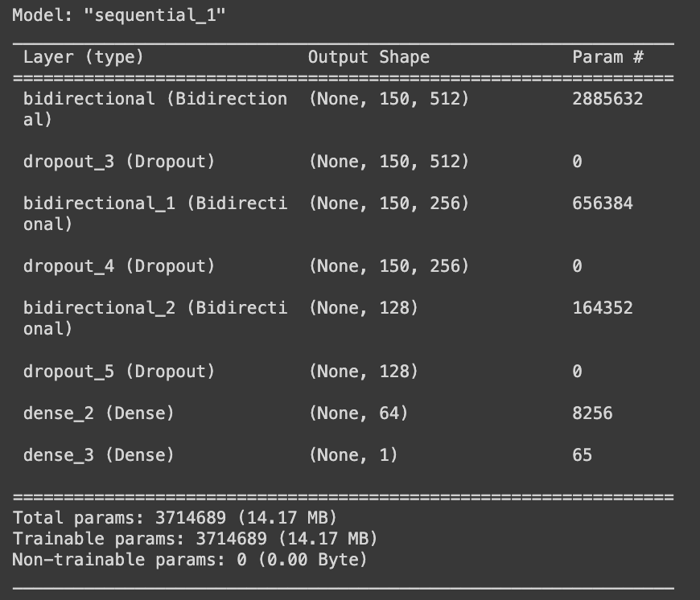Click the dense_3 (Dense) layer name

(x=98, y=455)
